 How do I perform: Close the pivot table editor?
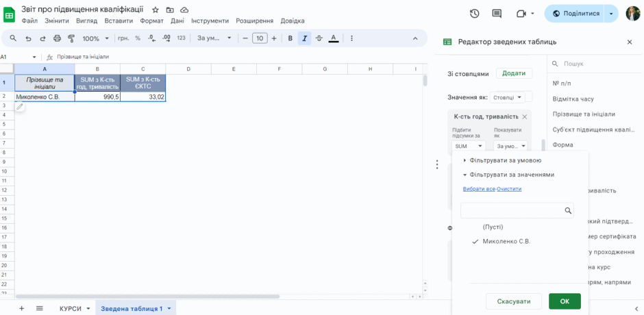click(x=630, y=42)
